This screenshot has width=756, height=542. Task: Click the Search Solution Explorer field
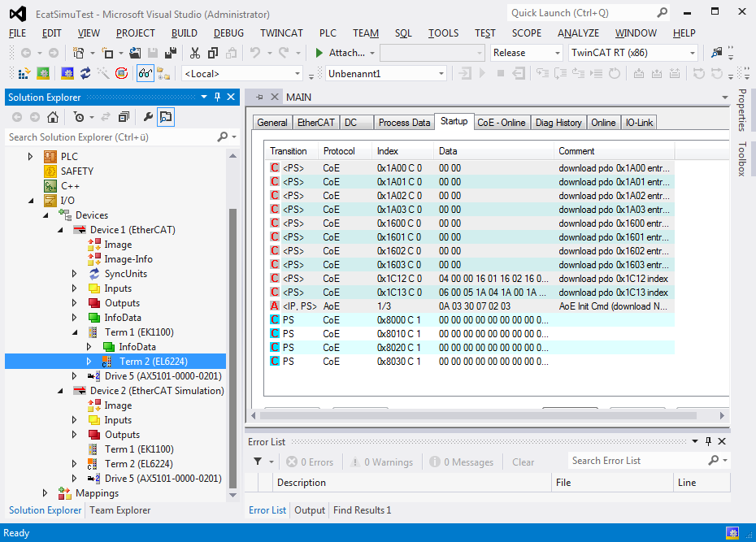point(111,137)
